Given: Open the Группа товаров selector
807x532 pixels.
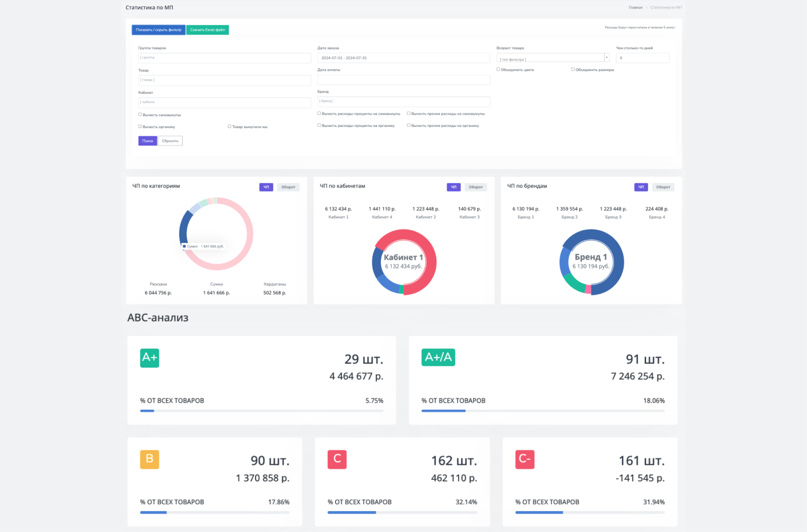Looking at the screenshot, I should (224, 58).
